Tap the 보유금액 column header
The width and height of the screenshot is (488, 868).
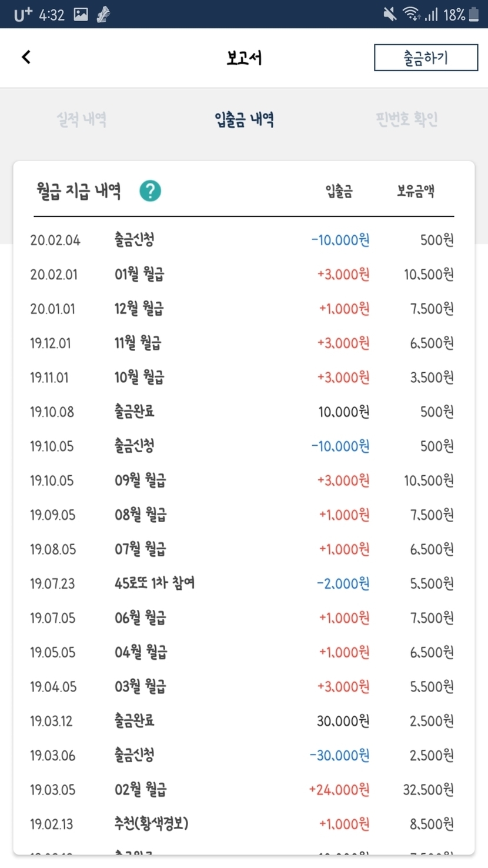pyautogui.click(x=415, y=191)
